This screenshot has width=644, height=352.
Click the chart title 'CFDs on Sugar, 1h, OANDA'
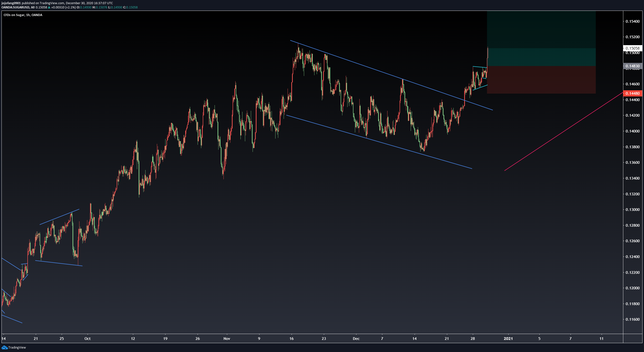23,15
